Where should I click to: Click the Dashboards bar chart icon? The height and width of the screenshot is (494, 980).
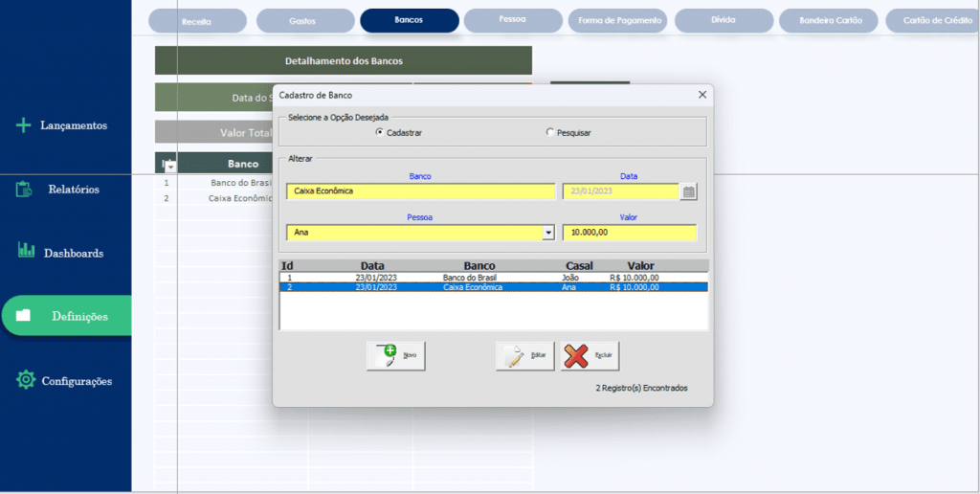pos(26,250)
